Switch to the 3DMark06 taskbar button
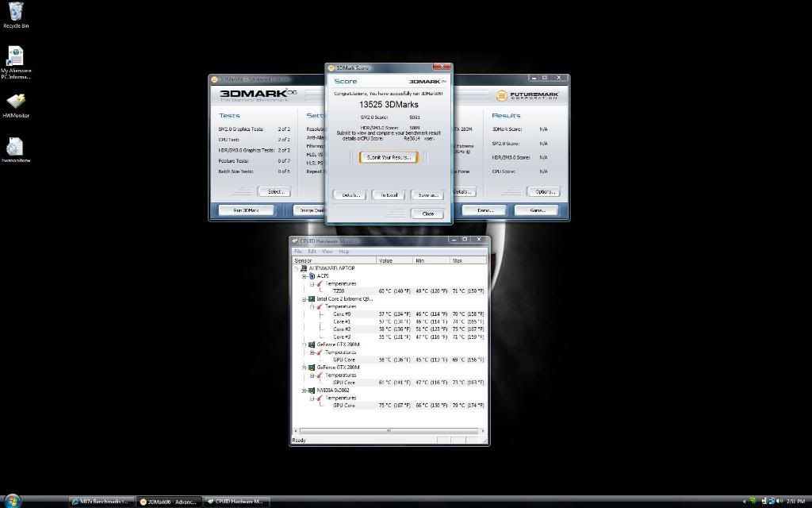 click(x=170, y=502)
